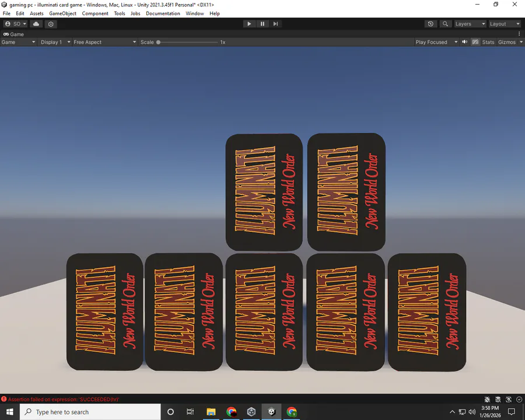The height and width of the screenshot is (420, 525).
Task: Open the Component menu
Action: [95, 13]
